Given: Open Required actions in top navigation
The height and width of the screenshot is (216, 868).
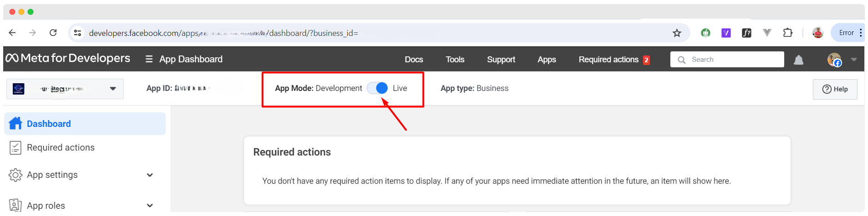Looking at the screenshot, I should pos(608,60).
